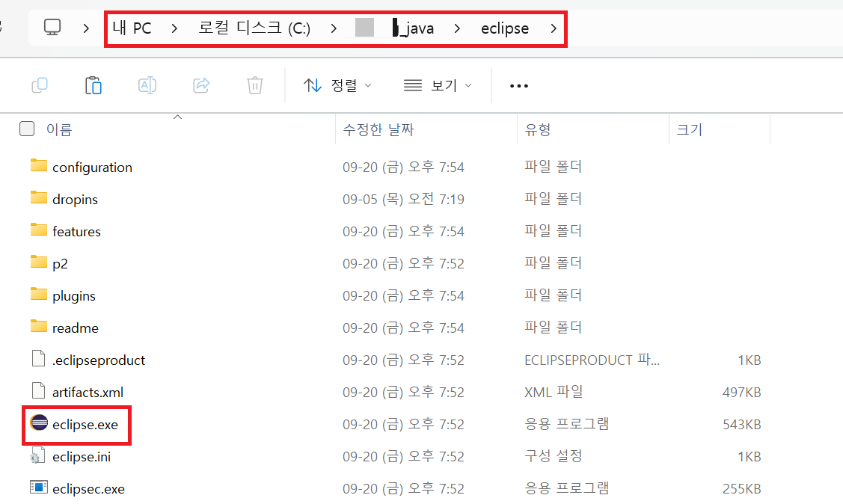Select the dropins folder icon

point(39,197)
